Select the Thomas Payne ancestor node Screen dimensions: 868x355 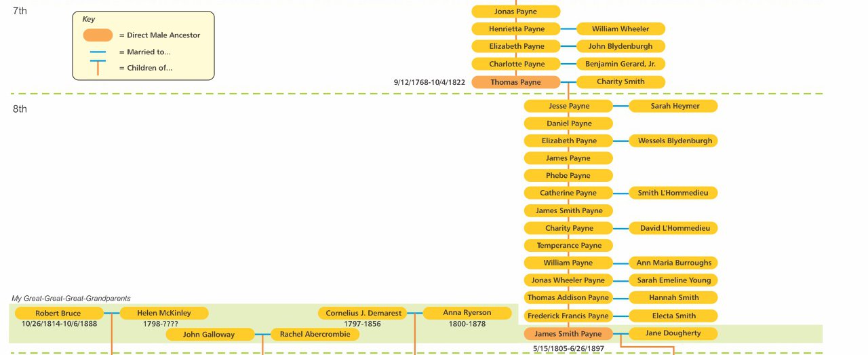[x=515, y=82]
